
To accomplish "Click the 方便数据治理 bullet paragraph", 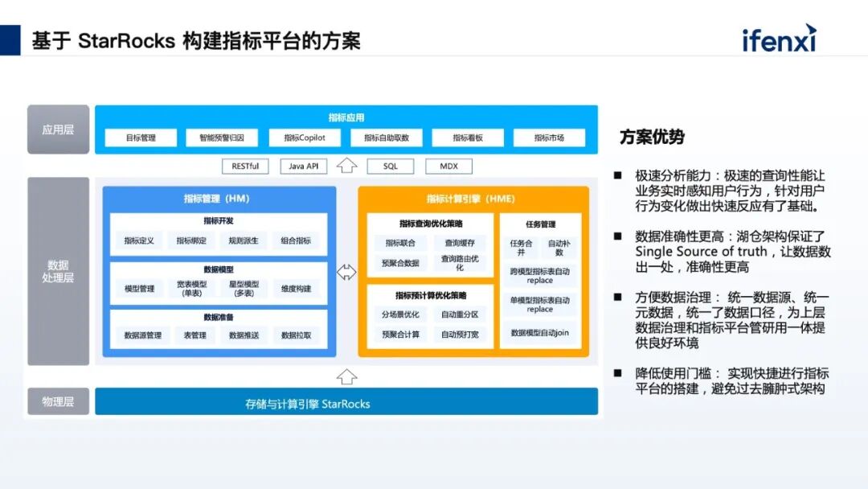I will point(731,320).
